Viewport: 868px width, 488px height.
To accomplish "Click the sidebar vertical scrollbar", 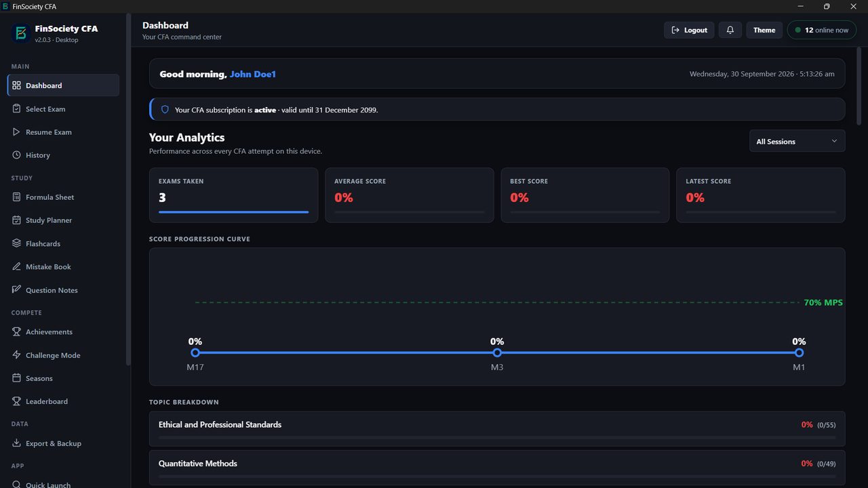I will tap(128, 190).
